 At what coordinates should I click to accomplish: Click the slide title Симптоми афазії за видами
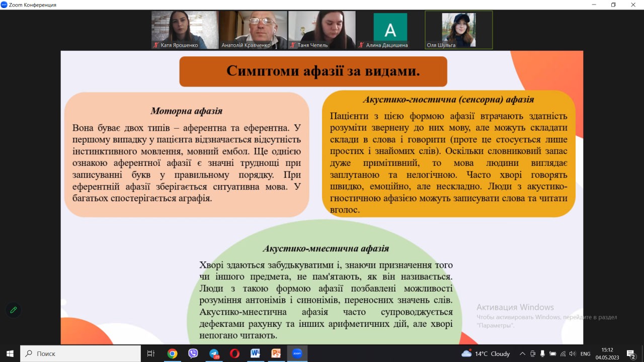click(323, 71)
